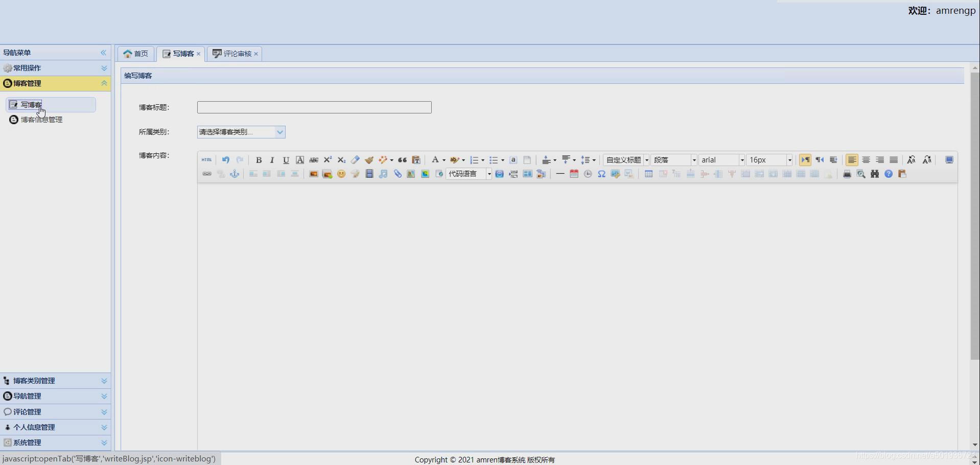The height and width of the screenshot is (465, 980).
Task: Apply superscript formatting
Action: point(328,160)
